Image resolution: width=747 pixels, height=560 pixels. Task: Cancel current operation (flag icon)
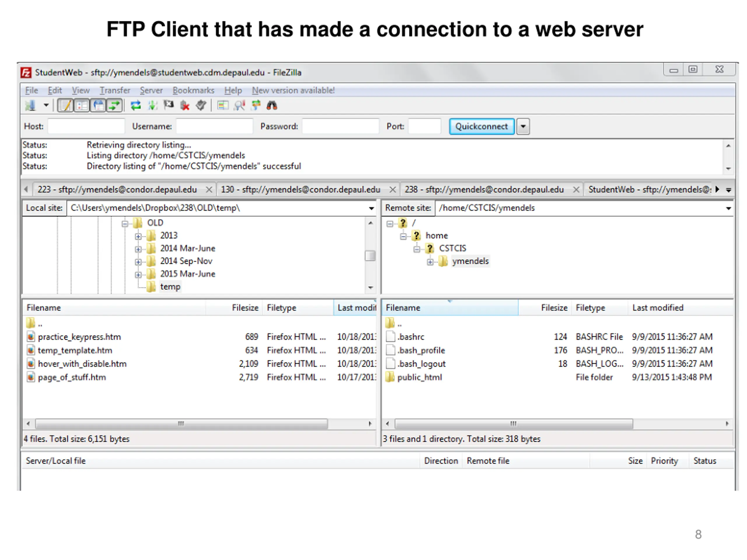pyautogui.click(x=169, y=106)
